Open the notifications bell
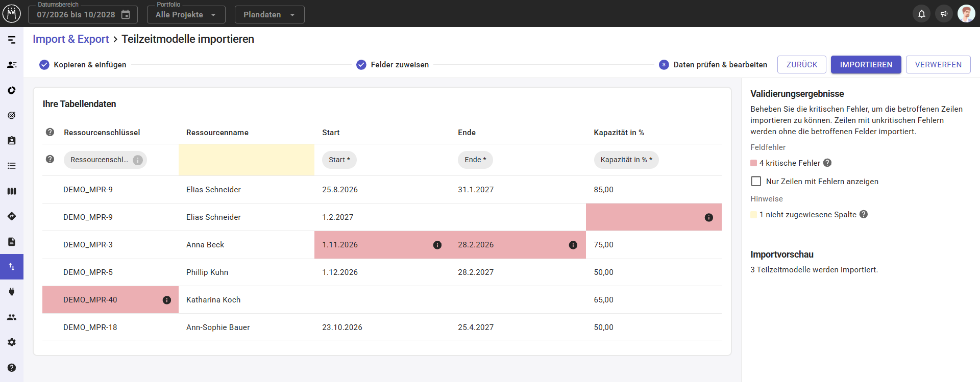Screen dimensions: 980x382 tap(921, 14)
